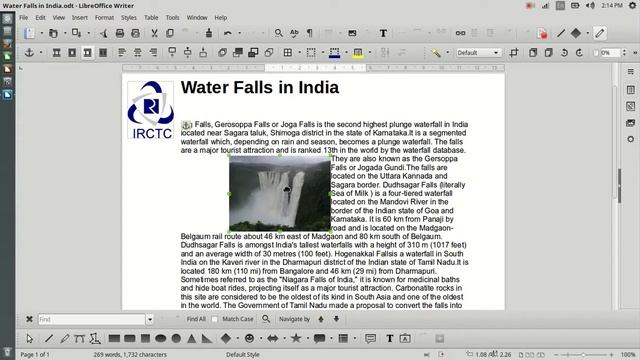This screenshot has width=640, height=360.
Task: Click the Copy icon in standard toolbar
Action: 170,33
